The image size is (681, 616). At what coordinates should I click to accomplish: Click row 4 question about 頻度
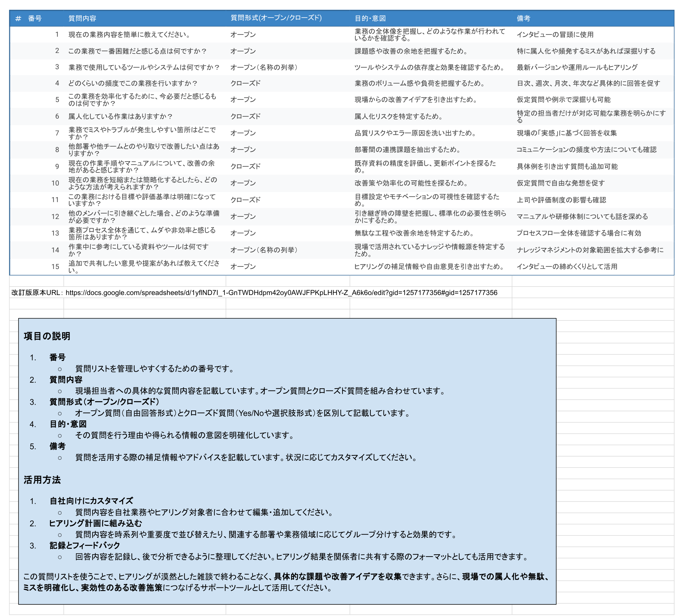click(145, 83)
